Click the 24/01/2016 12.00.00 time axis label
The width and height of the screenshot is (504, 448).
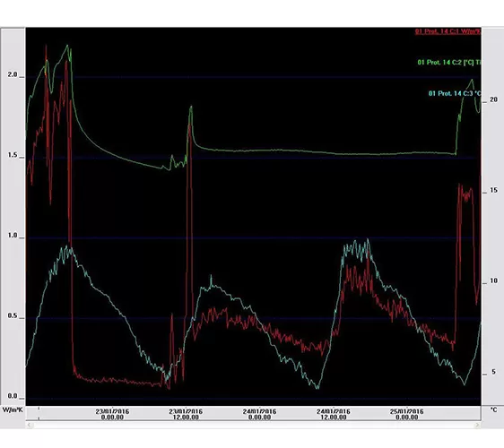[x=334, y=414]
